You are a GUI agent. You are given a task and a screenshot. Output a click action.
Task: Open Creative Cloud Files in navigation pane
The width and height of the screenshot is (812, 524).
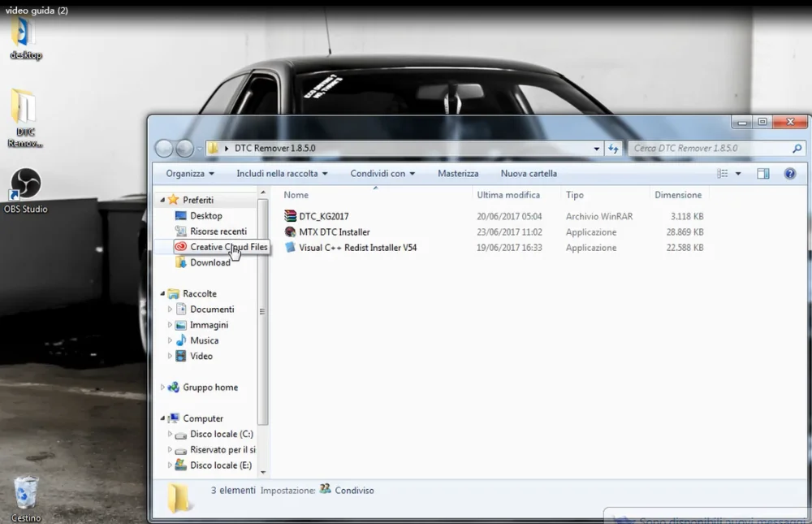[x=228, y=247]
